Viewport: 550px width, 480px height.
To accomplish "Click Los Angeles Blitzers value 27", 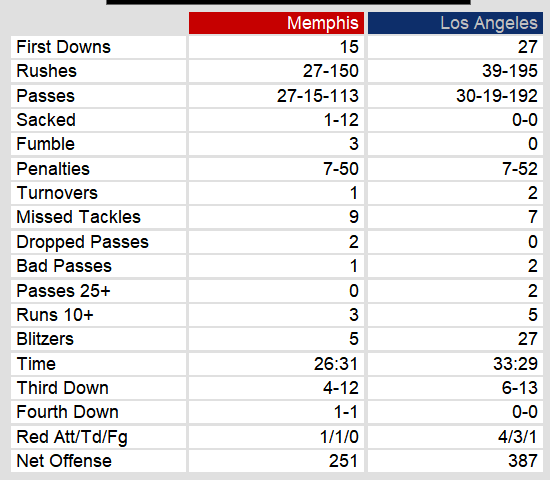I will point(528,339).
